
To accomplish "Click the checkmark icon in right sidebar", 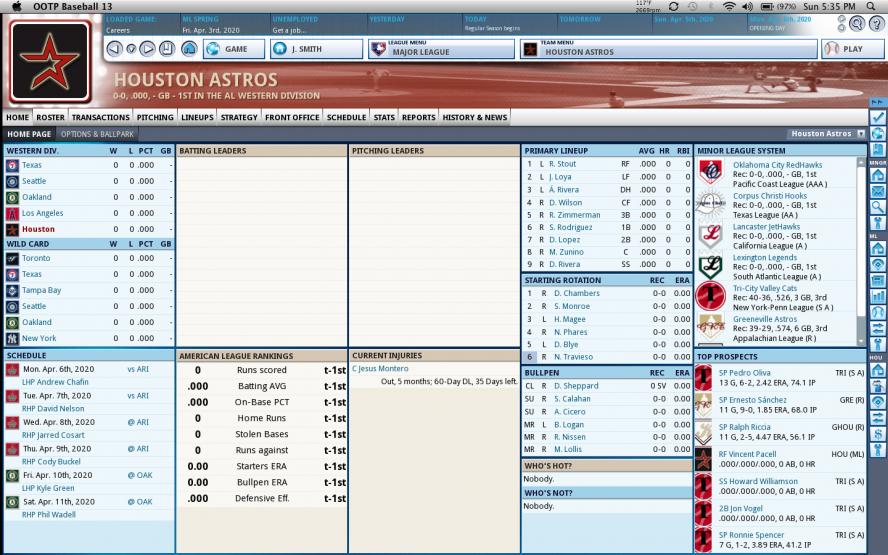I will (x=878, y=118).
